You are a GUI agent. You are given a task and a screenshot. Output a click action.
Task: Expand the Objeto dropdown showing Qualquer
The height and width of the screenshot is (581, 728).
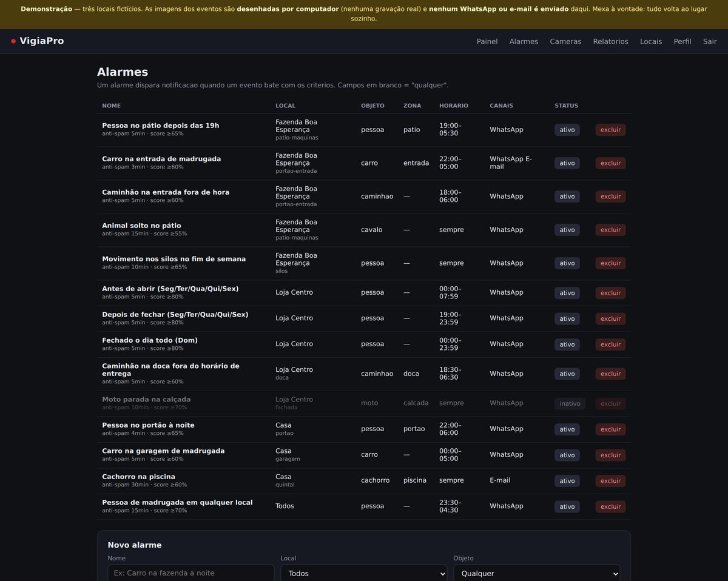pyautogui.click(x=537, y=573)
